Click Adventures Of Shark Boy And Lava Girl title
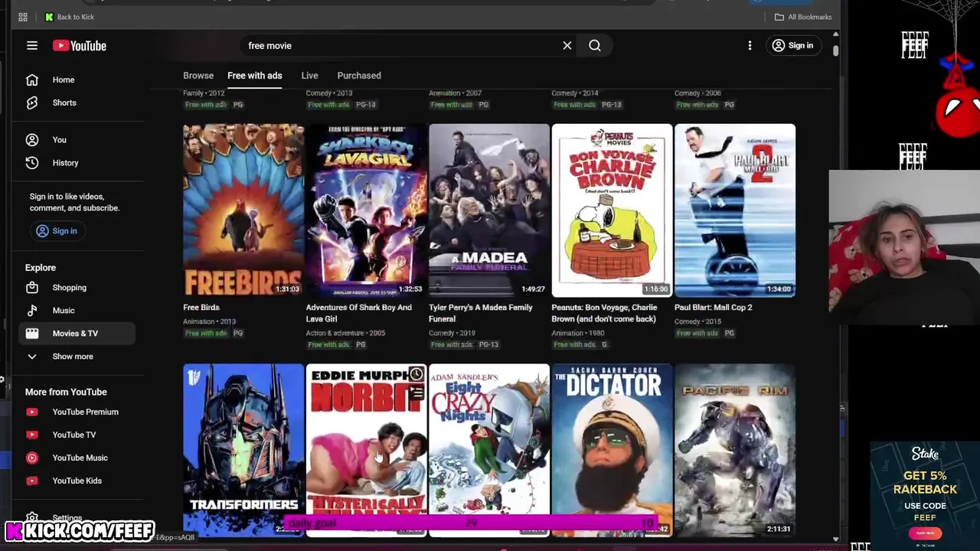Image resolution: width=980 pixels, height=551 pixels. (359, 313)
